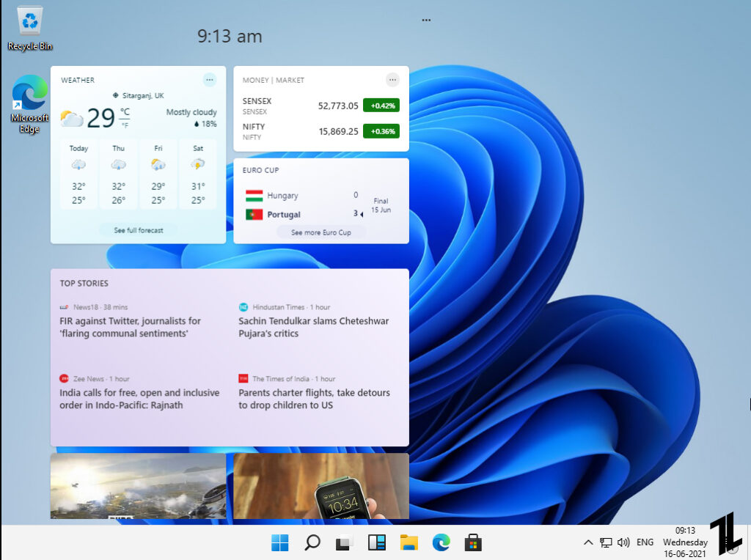
Task: Select Celsius temperature unit
Action: [x=125, y=111]
